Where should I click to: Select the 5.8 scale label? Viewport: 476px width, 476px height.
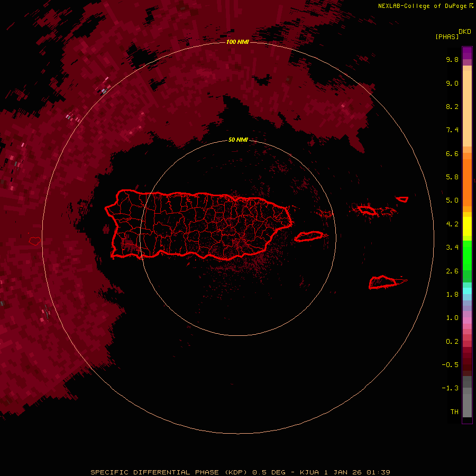pos(452,177)
